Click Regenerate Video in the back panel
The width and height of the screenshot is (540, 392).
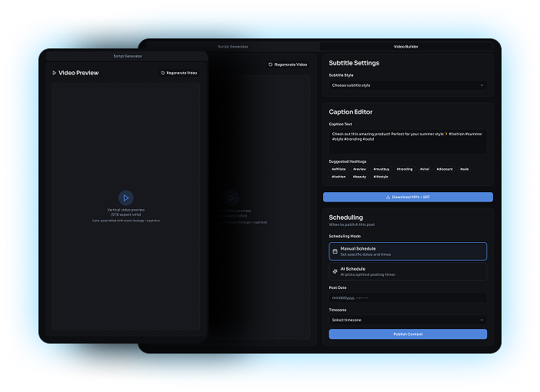[x=288, y=65]
